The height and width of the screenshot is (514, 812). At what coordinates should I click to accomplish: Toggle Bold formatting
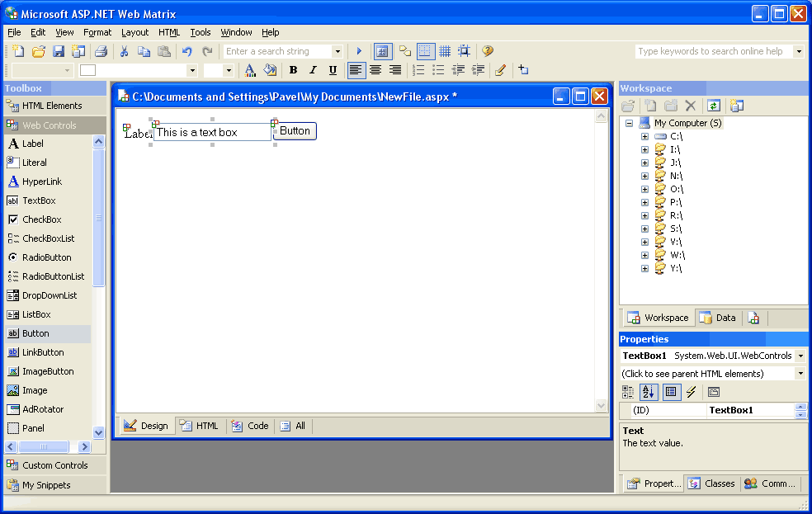tap(293, 70)
